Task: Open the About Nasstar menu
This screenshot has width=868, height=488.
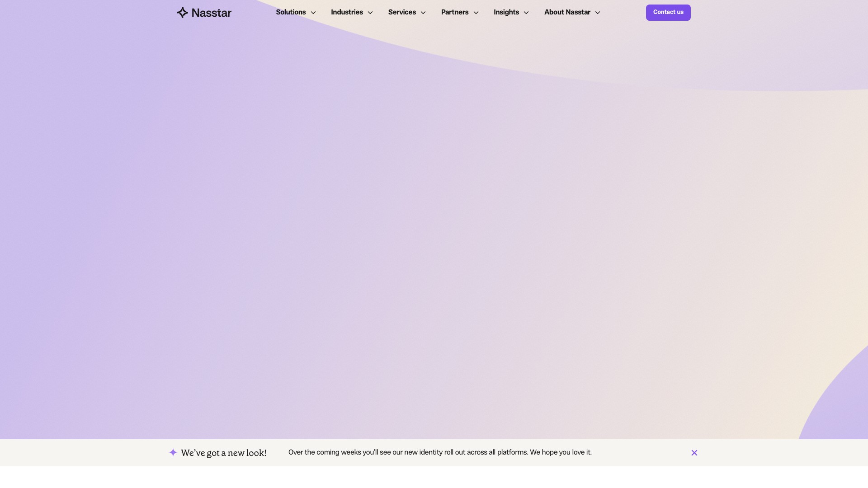Action: [567, 12]
